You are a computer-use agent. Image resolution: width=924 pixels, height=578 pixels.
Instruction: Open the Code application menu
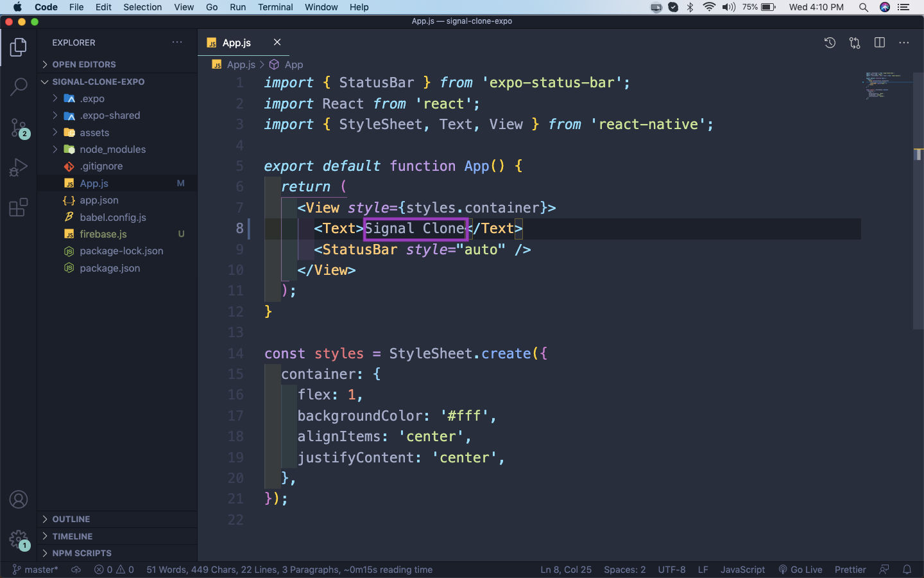pos(46,7)
